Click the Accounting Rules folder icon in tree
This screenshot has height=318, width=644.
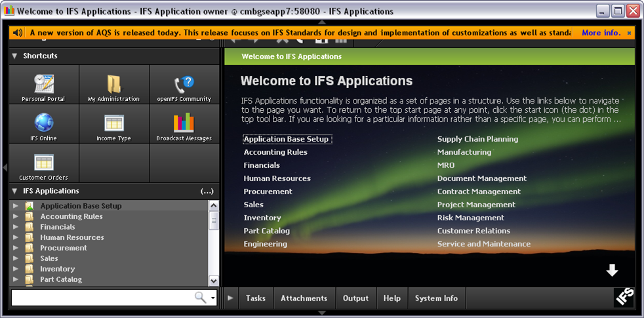(x=29, y=216)
